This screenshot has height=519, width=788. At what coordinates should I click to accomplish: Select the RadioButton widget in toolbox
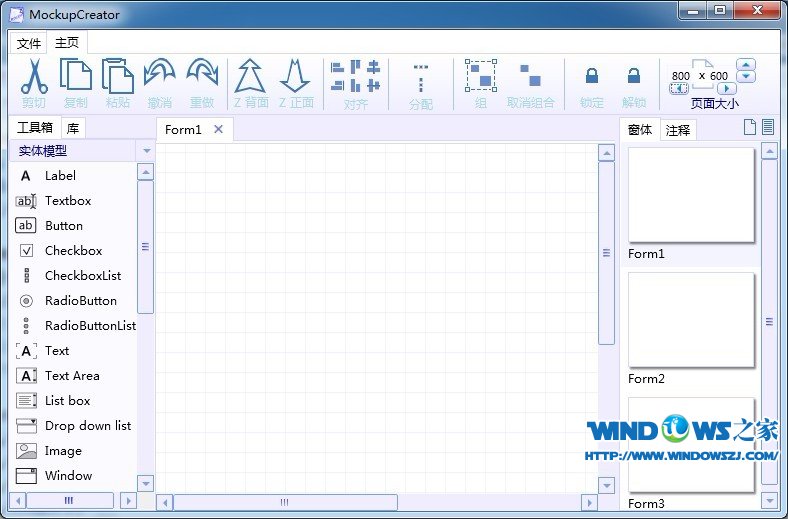pos(80,301)
